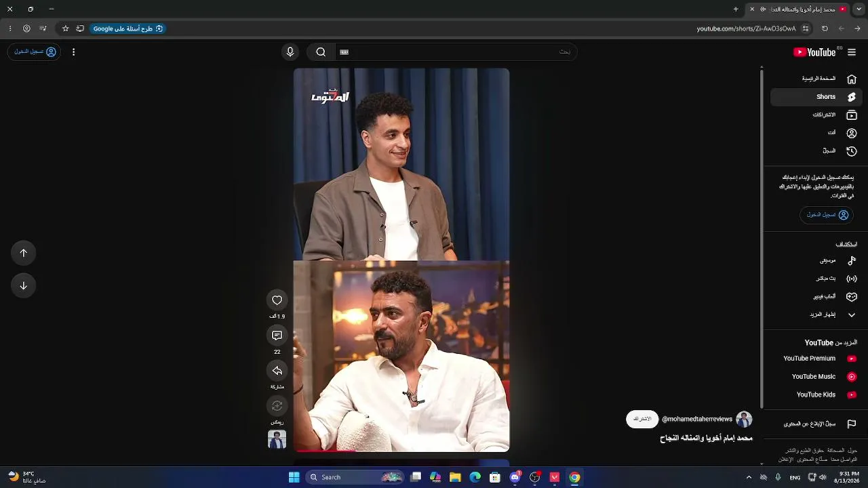Go to next short with down arrow
The image size is (868, 488).
click(x=23, y=285)
